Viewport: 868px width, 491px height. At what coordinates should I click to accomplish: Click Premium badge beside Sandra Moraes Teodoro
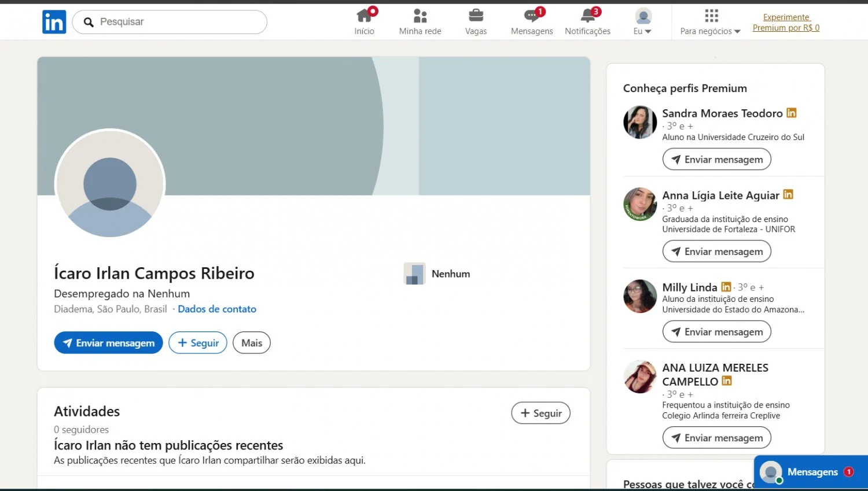point(792,113)
